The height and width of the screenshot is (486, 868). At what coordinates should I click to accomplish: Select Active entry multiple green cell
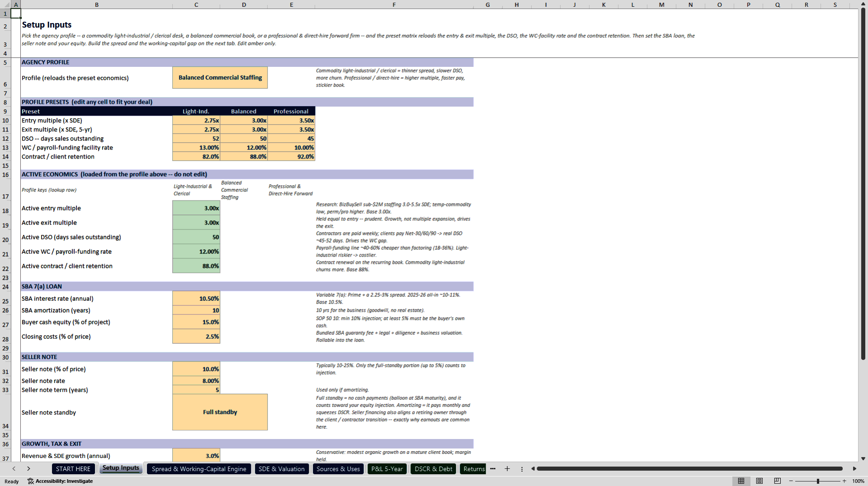point(196,208)
